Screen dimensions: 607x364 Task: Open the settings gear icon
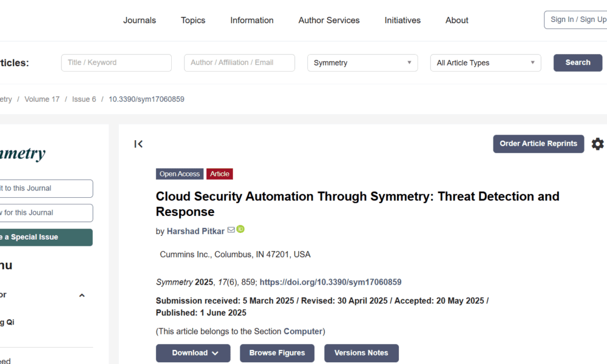coord(597,144)
